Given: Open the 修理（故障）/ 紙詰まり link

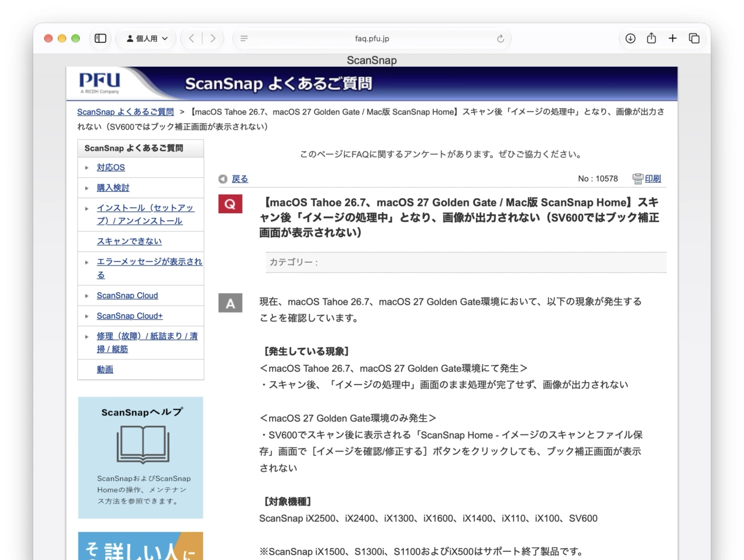Looking at the screenshot, I should pos(147,342).
